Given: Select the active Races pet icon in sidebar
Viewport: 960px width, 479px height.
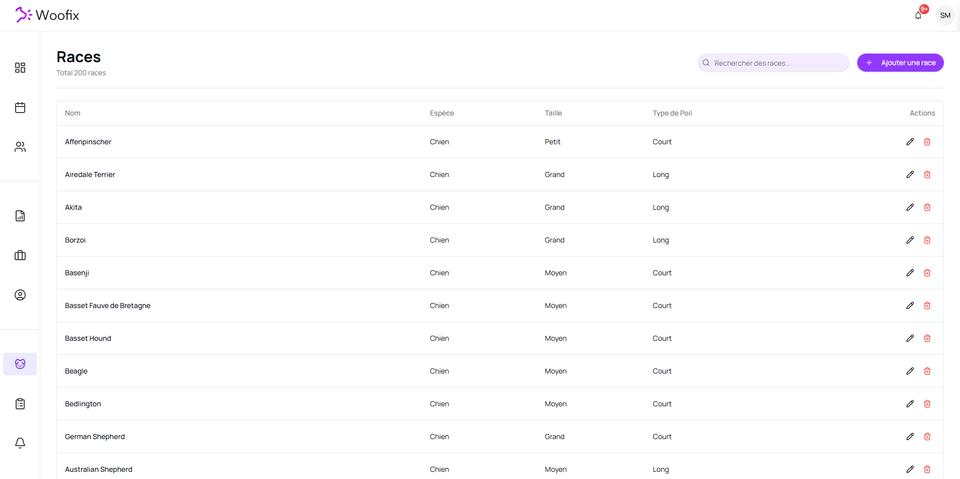Looking at the screenshot, I should pos(20,364).
